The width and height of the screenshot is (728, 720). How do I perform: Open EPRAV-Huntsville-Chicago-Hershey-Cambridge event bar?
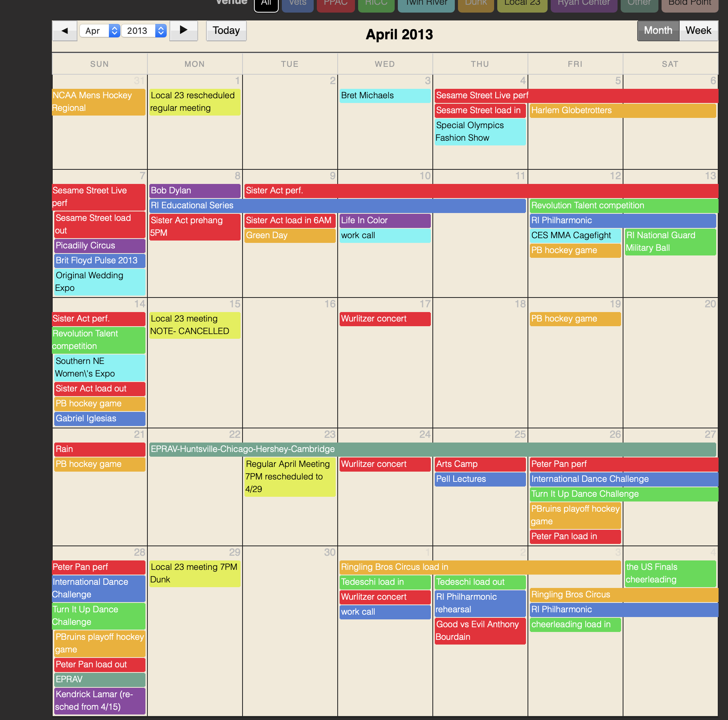tap(432, 449)
